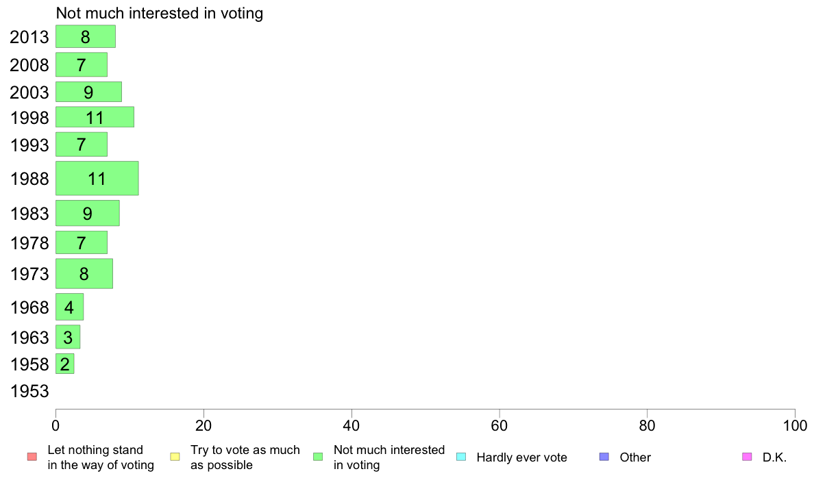This screenshot has width=814, height=504.
Task: Click the 2008 year label
Action: pos(29,65)
